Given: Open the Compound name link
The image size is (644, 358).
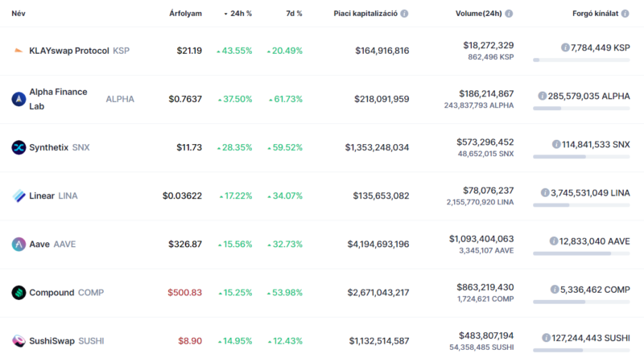Looking at the screenshot, I should click(52, 293).
